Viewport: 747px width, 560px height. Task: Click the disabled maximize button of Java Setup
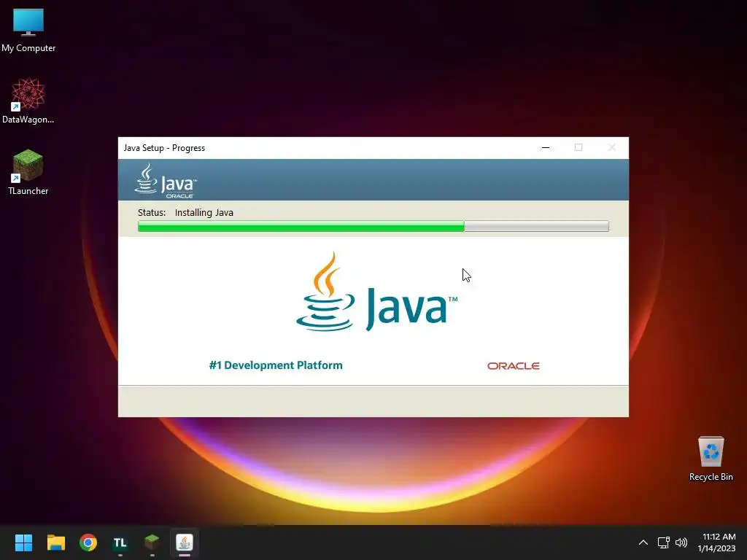(578, 147)
